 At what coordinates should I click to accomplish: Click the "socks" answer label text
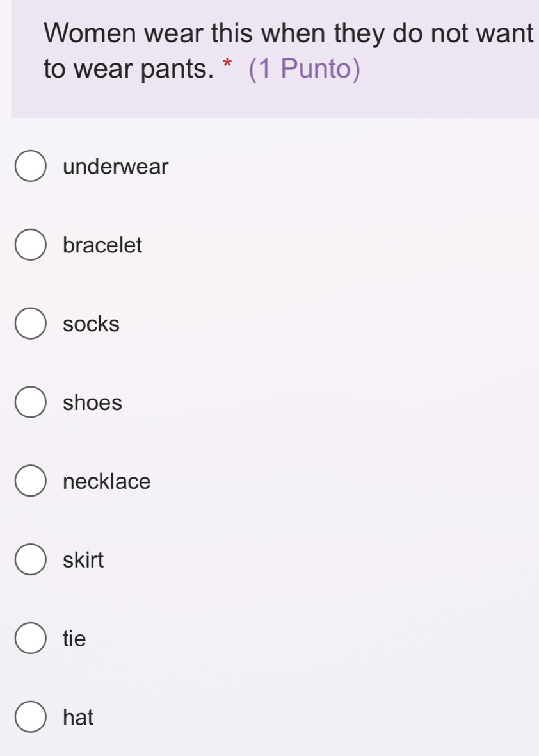(92, 324)
